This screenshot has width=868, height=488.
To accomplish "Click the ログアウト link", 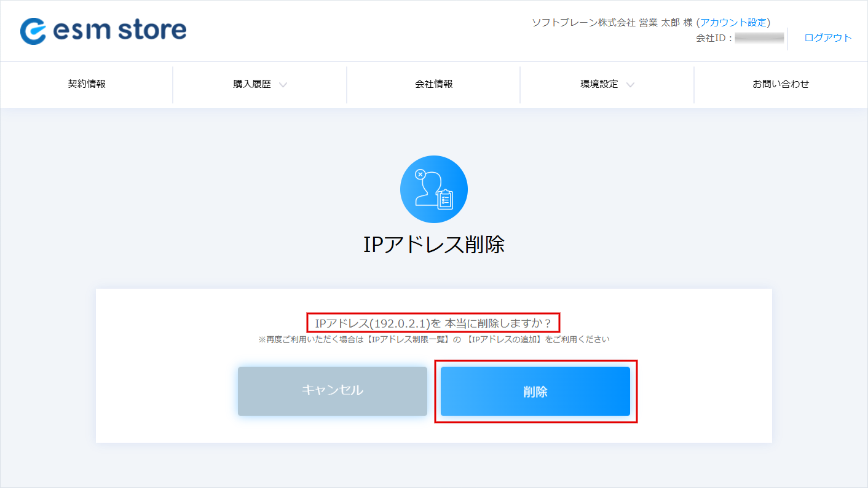I will pyautogui.click(x=827, y=38).
